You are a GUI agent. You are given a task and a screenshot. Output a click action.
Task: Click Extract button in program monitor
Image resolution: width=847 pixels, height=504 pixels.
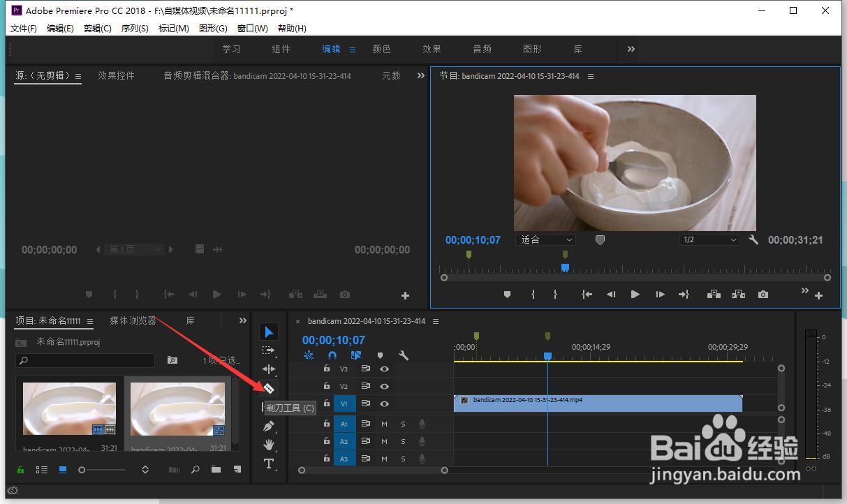point(738,295)
